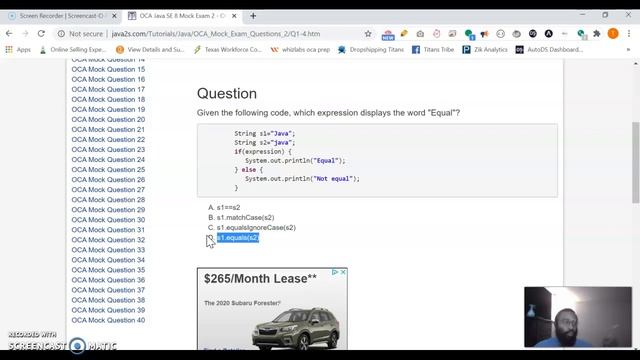Open OCA Mock Question 15 link
Viewport: 640px width, 360px height.
[108, 69]
